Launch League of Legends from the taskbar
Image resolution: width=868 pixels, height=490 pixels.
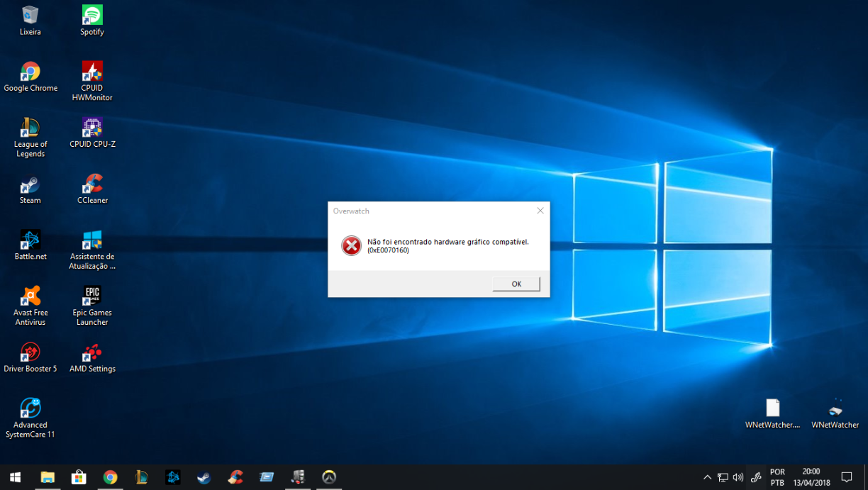coord(141,477)
